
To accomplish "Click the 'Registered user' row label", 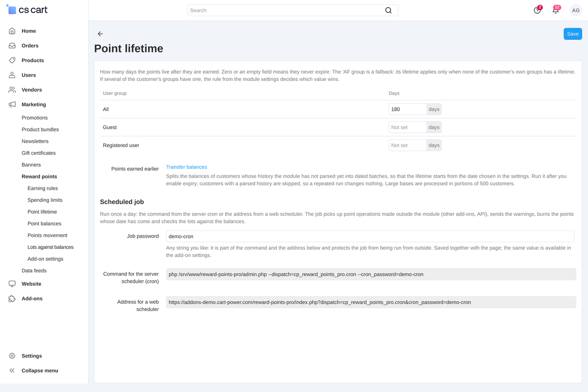I will pyautogui.click(x=121, y=146).
